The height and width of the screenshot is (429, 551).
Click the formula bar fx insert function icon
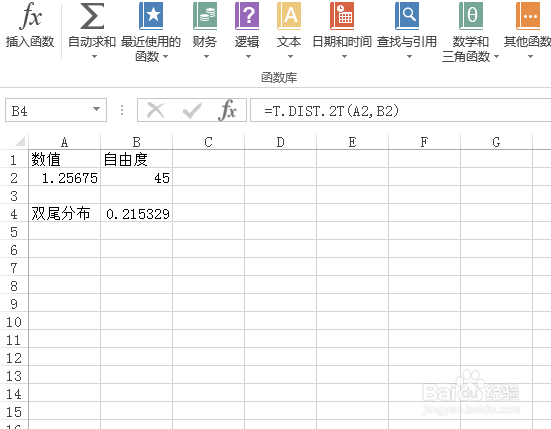pos(227,110)
